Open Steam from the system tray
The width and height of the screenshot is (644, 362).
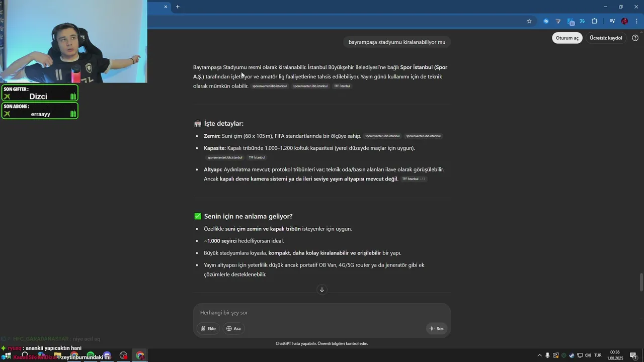tap(572, 355)
